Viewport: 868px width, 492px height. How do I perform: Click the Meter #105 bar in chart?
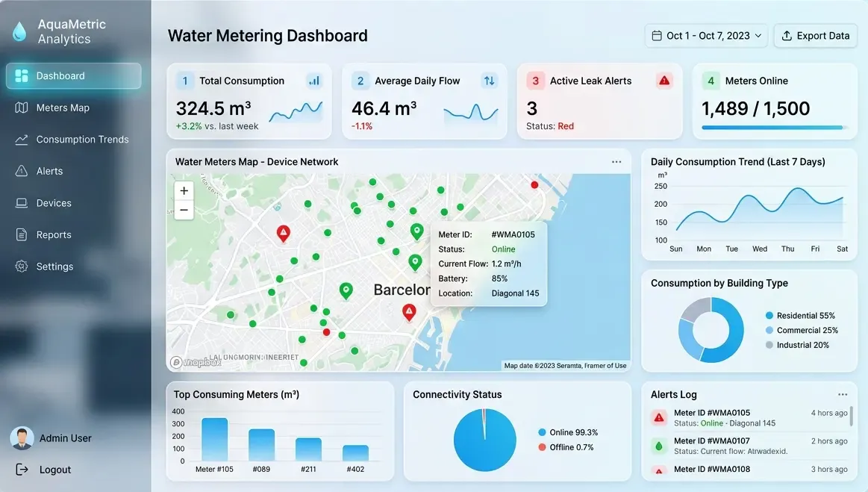click(x=215, y=439)
